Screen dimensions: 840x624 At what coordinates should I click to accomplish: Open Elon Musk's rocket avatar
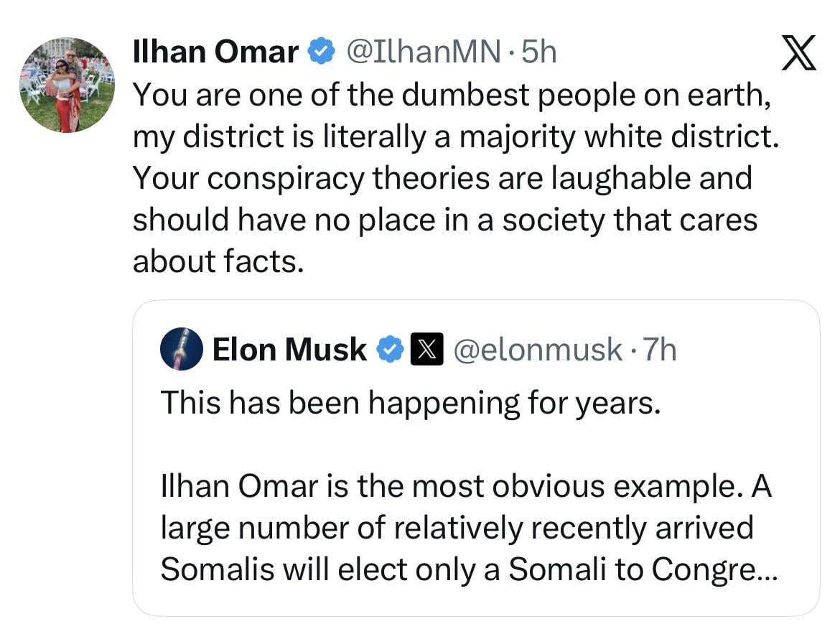click(x=181, y=349)
